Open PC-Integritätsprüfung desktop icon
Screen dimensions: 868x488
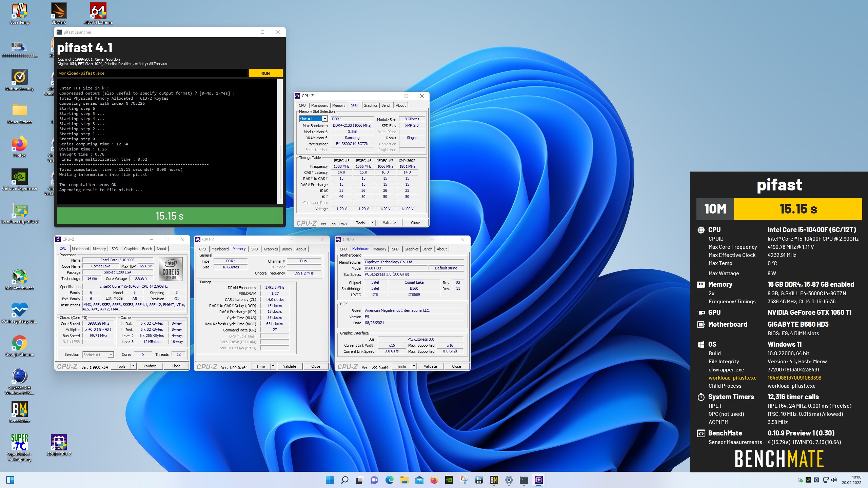(20, 312)
